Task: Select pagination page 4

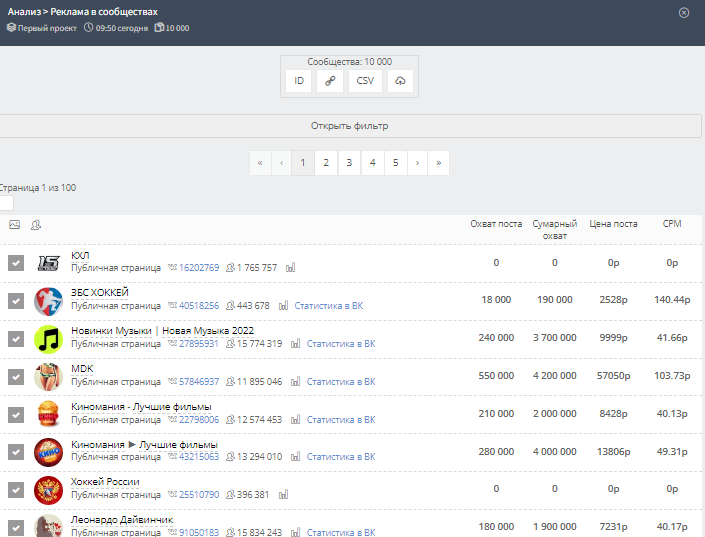Action: coord(372,163)
